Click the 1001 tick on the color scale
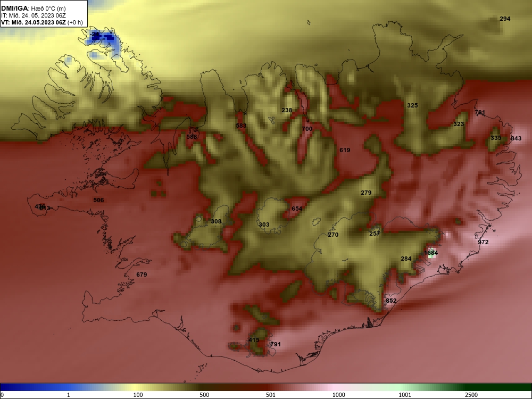Screen dimensions: 532x399 (405, 395)
